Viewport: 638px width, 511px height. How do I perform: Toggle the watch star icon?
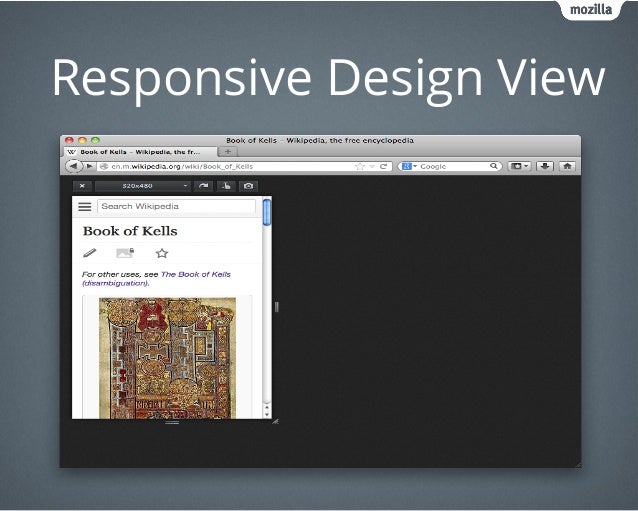162,253
